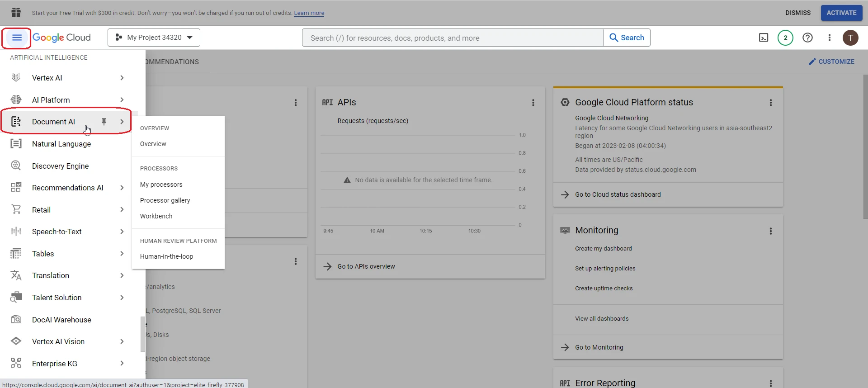Click the Tables icon

[16, 254]
